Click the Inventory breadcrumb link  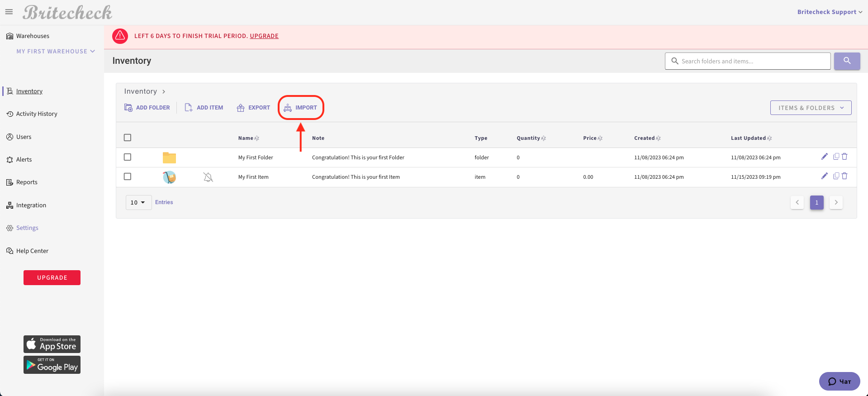(141, 91)
